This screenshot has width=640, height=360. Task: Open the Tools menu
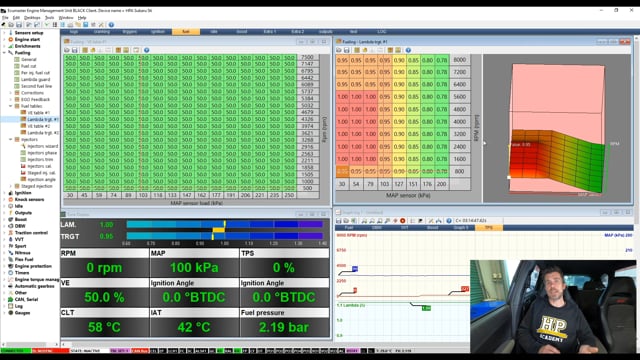click(x=49, y=18)
